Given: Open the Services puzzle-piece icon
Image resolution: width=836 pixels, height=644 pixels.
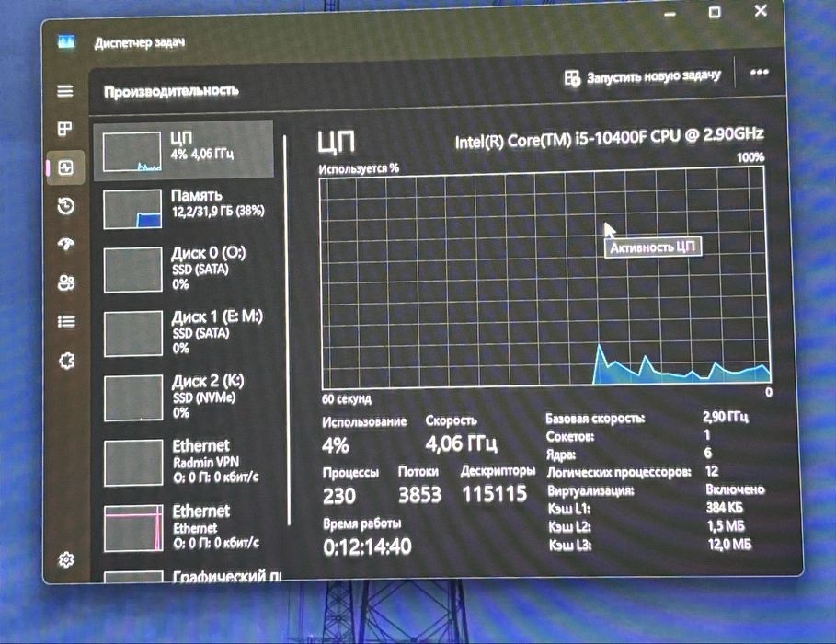Looking at the screenshot, I should 66,361.
